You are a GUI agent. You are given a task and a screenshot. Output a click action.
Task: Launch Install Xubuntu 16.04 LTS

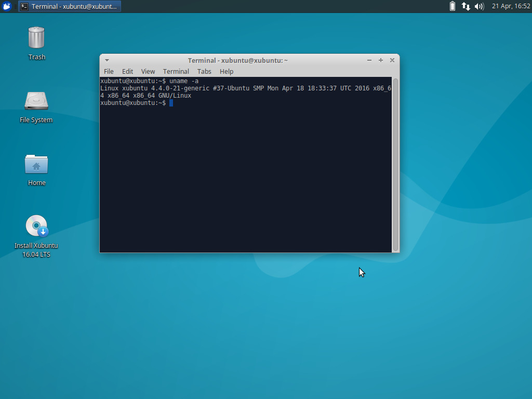click(36, 226)
